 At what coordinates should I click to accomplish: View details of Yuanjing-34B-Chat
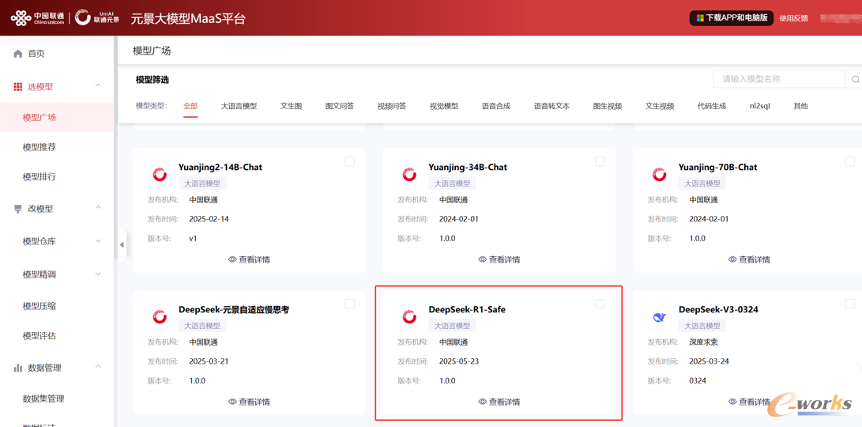tap(499, 259)
